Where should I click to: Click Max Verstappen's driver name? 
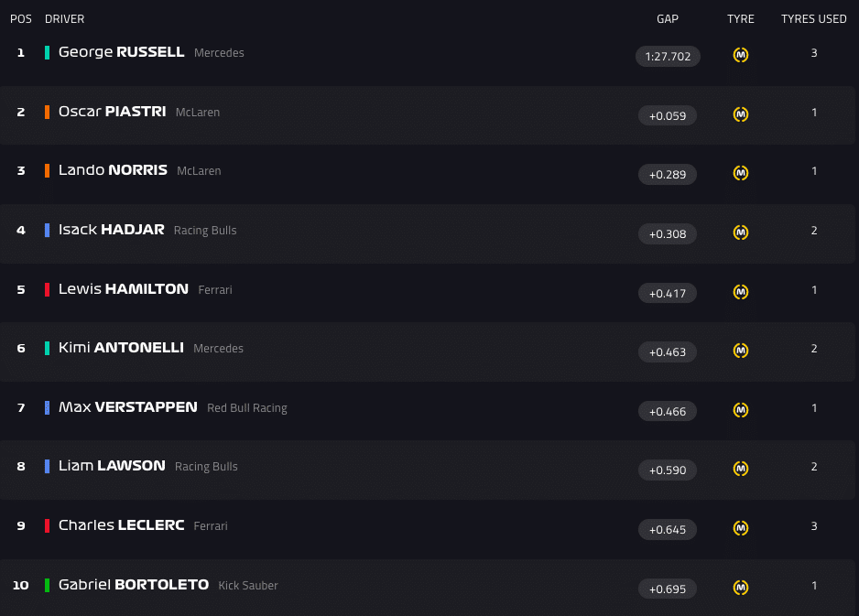(127, 407)
